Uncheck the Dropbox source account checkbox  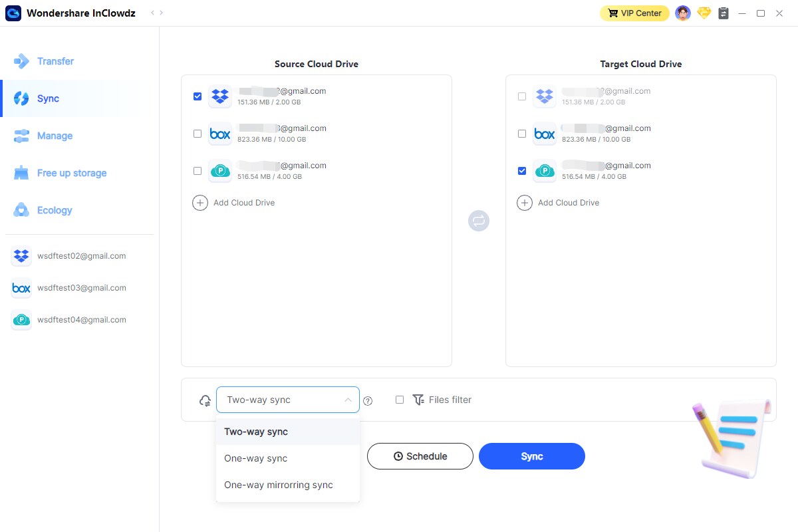click(197, 96)
